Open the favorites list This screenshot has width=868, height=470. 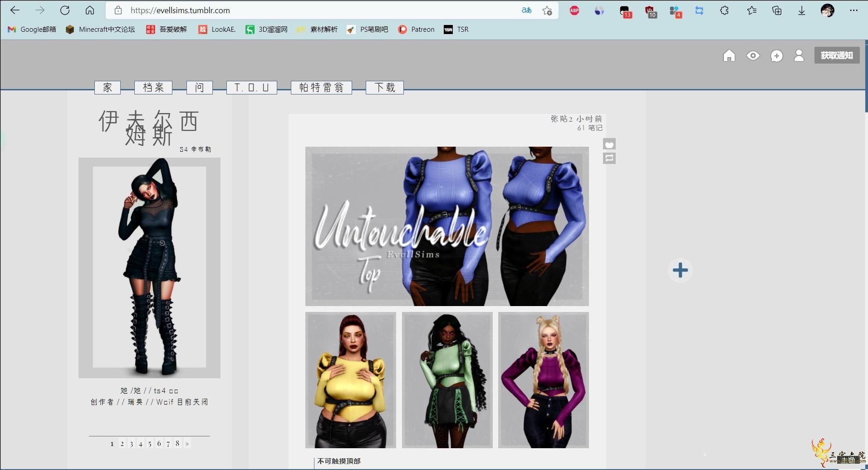click(x=751, y=10)
